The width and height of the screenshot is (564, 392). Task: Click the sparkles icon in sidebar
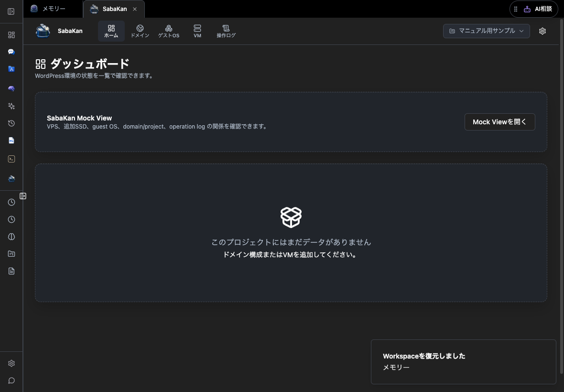coord(11,106)
